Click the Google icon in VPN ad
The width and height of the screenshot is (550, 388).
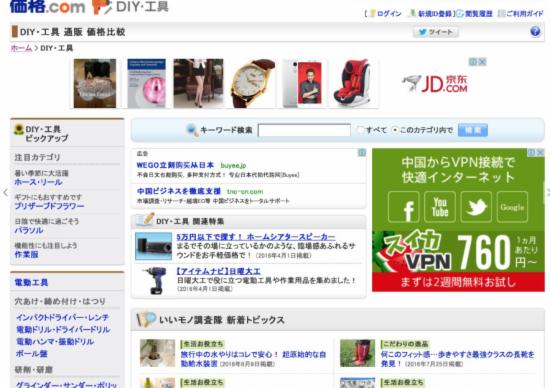[x=512, y=207]
